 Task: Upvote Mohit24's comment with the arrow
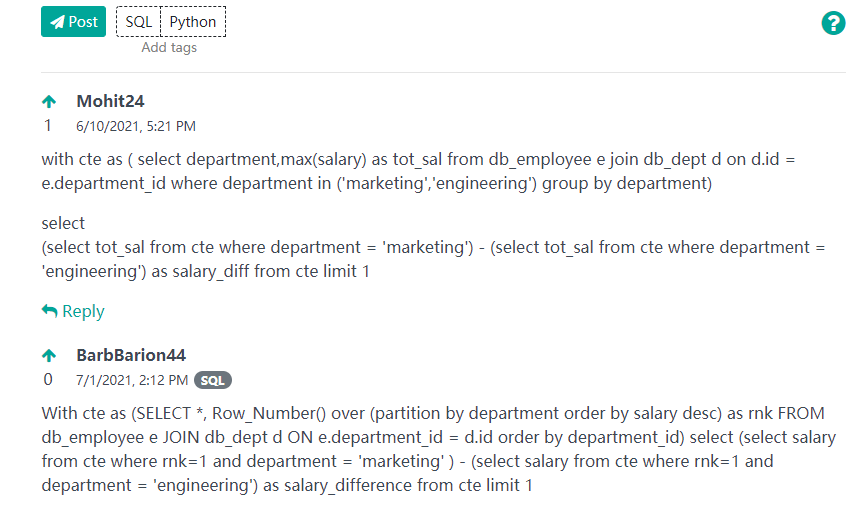pos(49,101)
